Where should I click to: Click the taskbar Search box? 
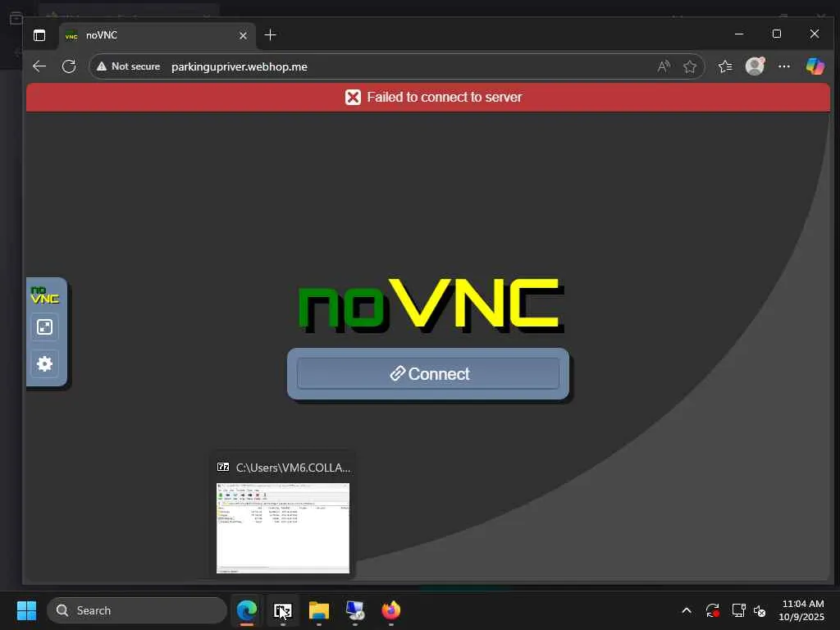(x=137, y=610)
